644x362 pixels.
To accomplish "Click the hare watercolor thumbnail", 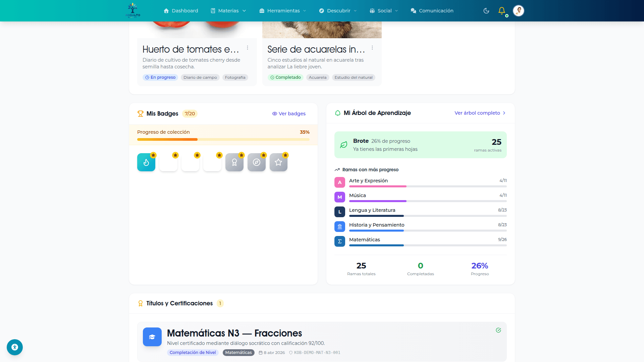I will (322, 29).
